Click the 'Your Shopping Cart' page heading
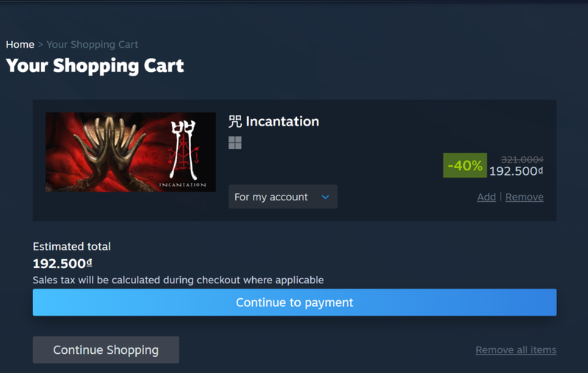Screen dimensions: 588x373 point(95,66)
